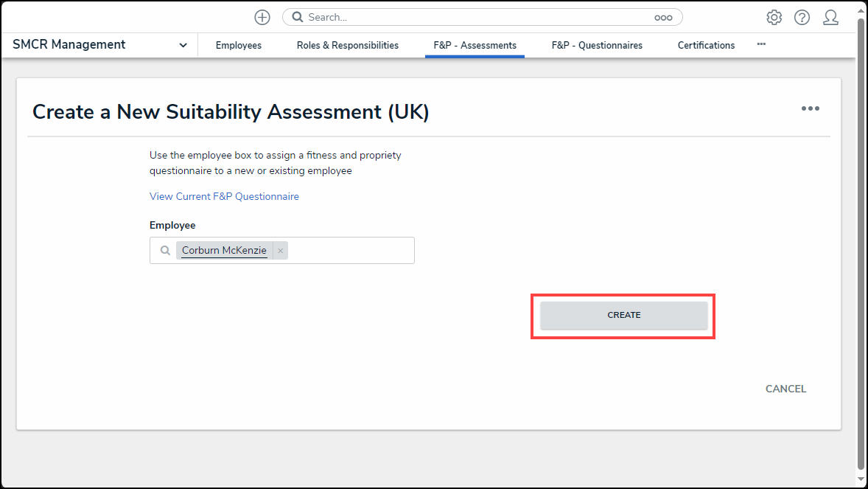Viewport: 868px width, 489px height.
Task: Click the plus icon to add new
Action: click(262, 17)
